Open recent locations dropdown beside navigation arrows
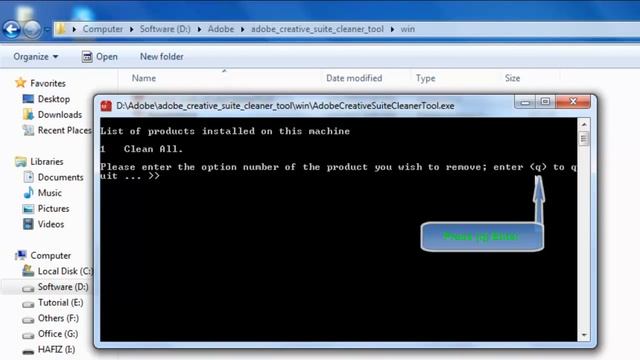The image size is (640, 360). [47, 29]
